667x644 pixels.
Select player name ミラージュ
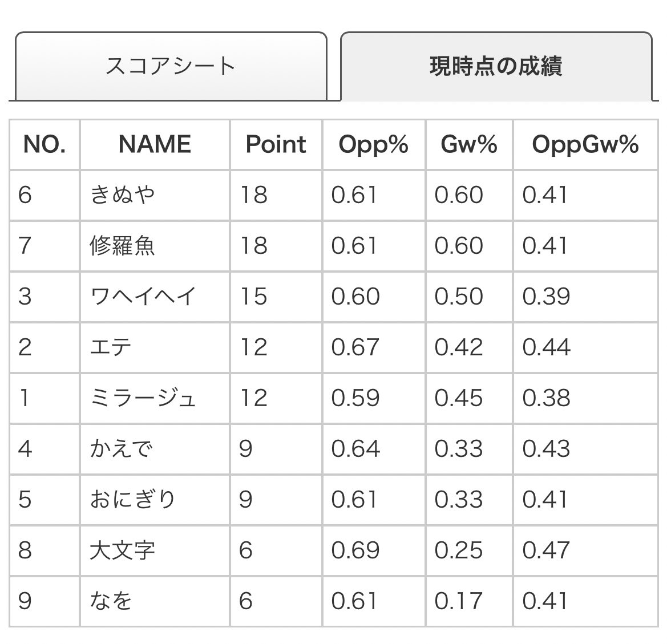pyautogui.click(x=143, y=398)
